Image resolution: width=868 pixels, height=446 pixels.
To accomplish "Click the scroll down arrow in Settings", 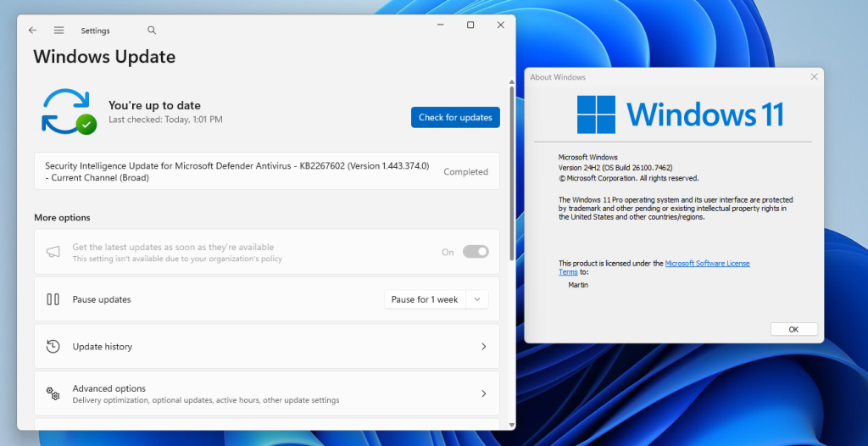I will click(x=510, y=423).
